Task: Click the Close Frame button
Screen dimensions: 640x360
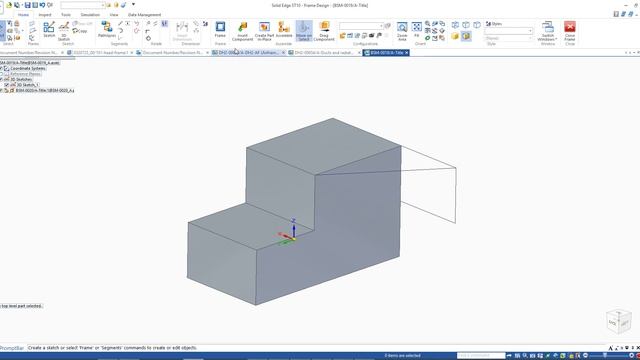Action: [570, 31]
